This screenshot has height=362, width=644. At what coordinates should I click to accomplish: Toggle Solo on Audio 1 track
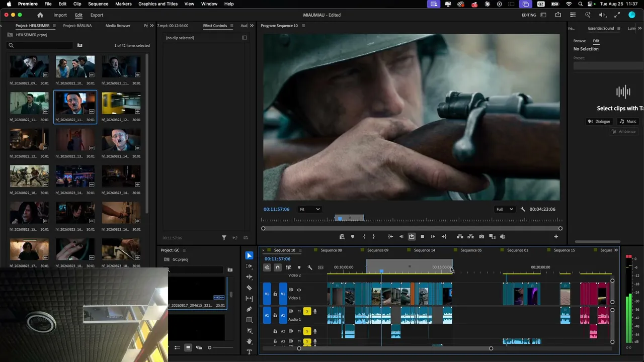pos(307,311)
